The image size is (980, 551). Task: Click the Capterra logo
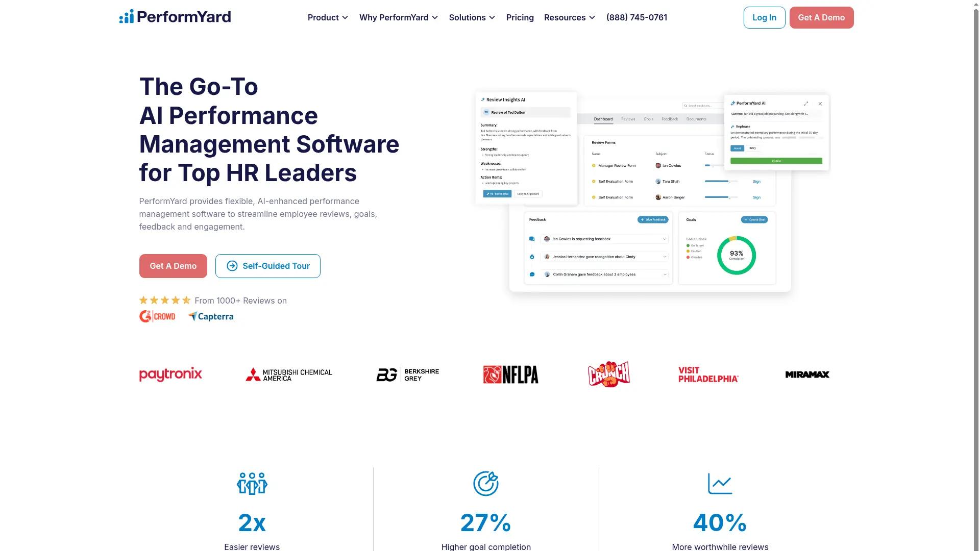click(x=210, y=316)
